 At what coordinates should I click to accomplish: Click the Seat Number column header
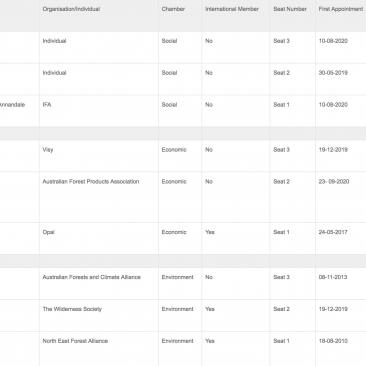(290, 9)
